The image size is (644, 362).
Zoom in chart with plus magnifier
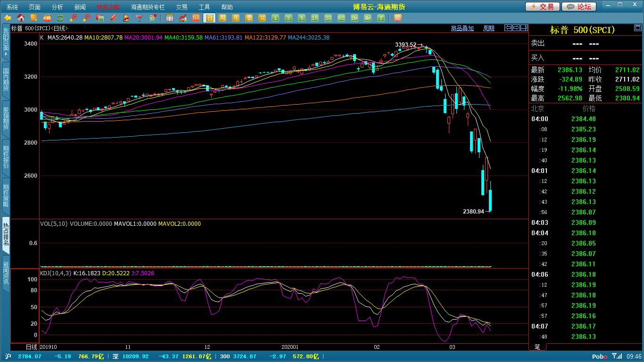(x=74, y=18)
